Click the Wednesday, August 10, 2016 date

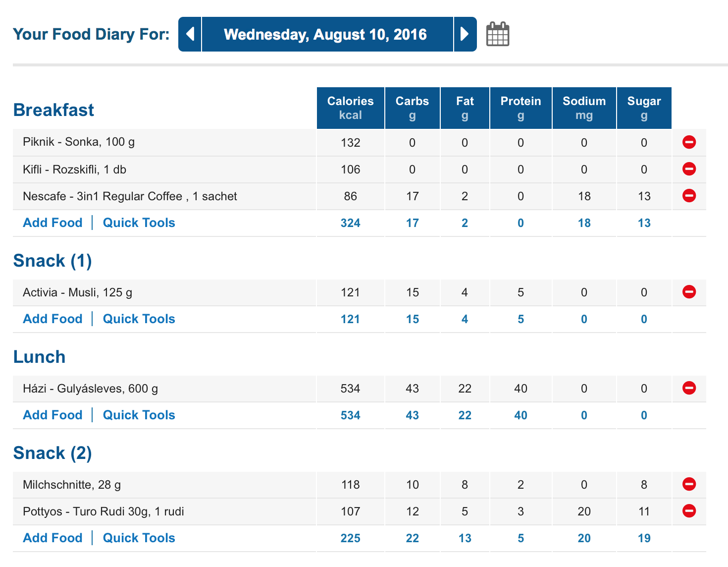(x=325, y=34)
